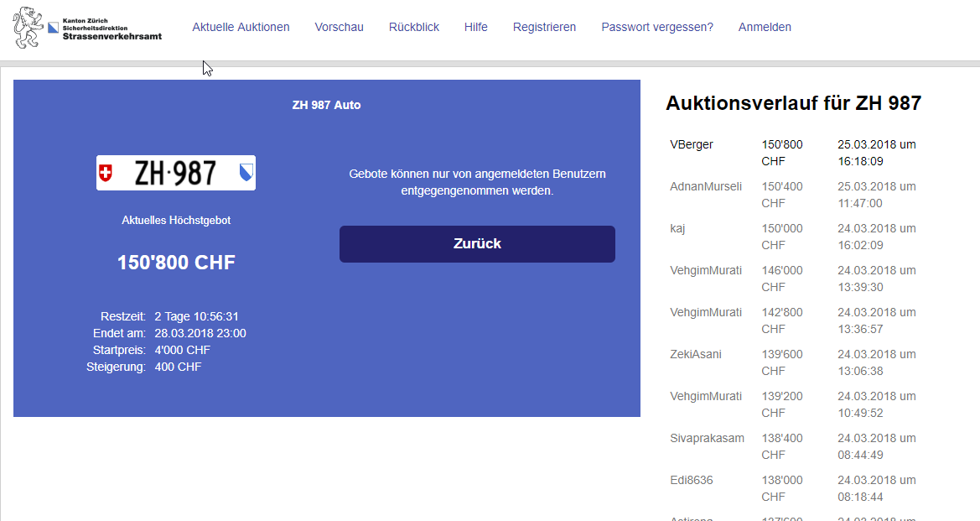
Task: Click the Swiss cross emblem on the plate
Action: 106,173
